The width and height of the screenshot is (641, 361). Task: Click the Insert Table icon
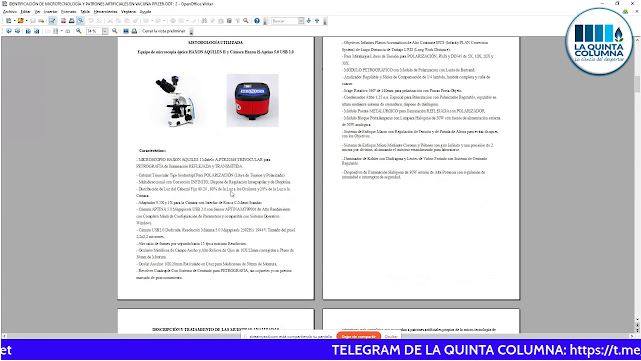coord(182,20)
